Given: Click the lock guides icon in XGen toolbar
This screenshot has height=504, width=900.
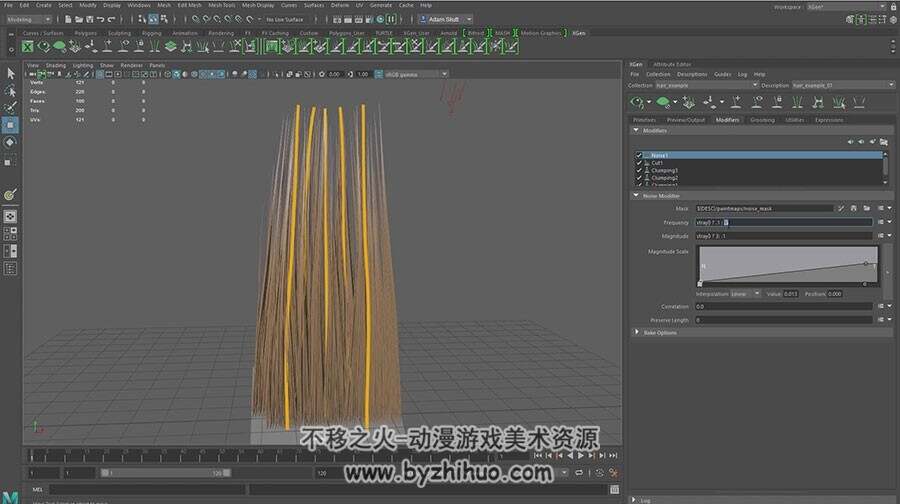Looking at the screenshot, I should coord(777,102).
